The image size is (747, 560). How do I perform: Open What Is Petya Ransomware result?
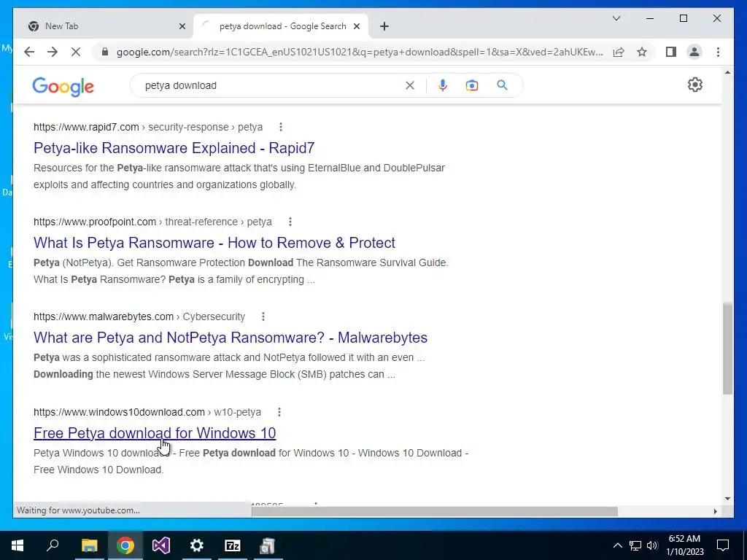(214, 243)
